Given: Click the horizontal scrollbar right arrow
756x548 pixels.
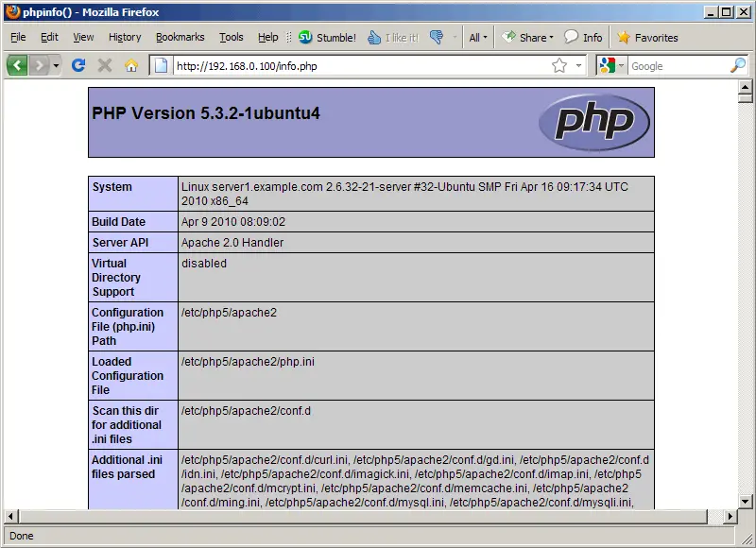Looking at the screenshot, I should (730, 516).
